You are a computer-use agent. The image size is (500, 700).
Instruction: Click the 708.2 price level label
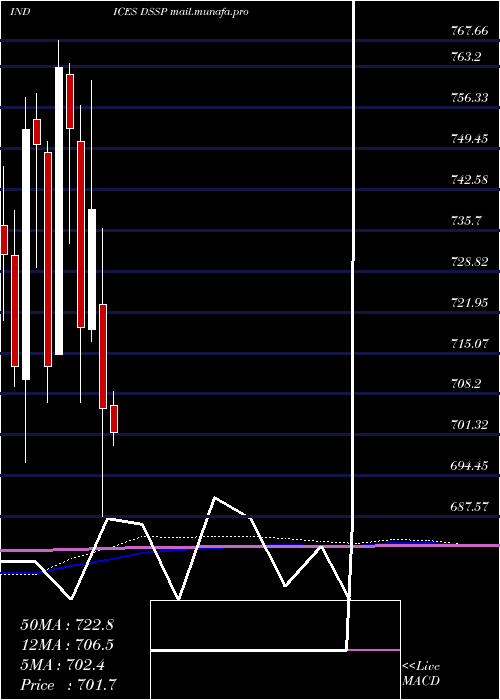(465, 384)
